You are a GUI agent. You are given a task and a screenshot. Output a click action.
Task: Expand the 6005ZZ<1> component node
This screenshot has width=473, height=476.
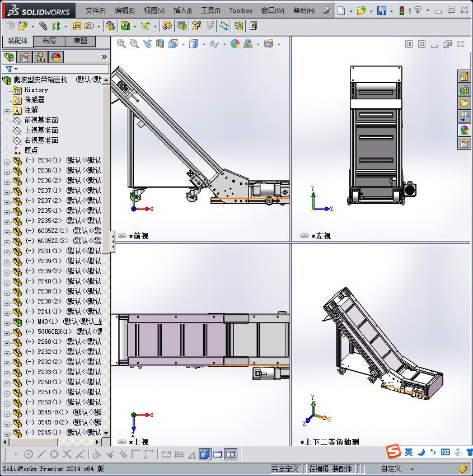(x=7, y=232)
